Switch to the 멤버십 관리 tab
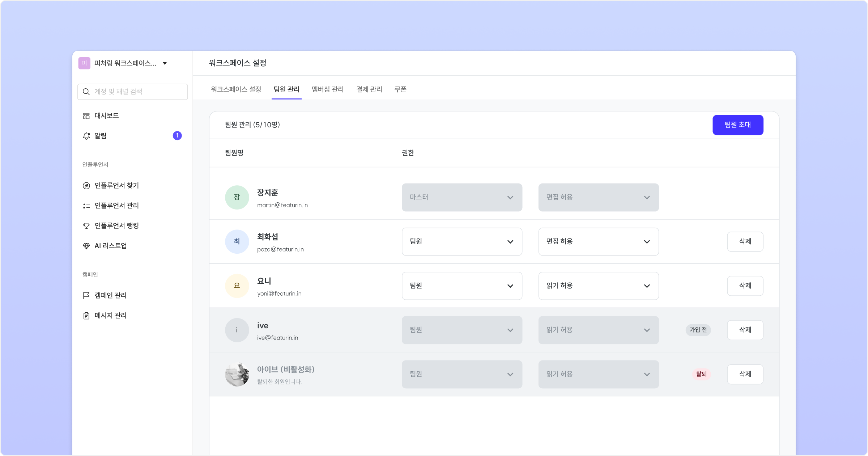The width and height of the screenshot is (868, 456). [x=328, y=89]
